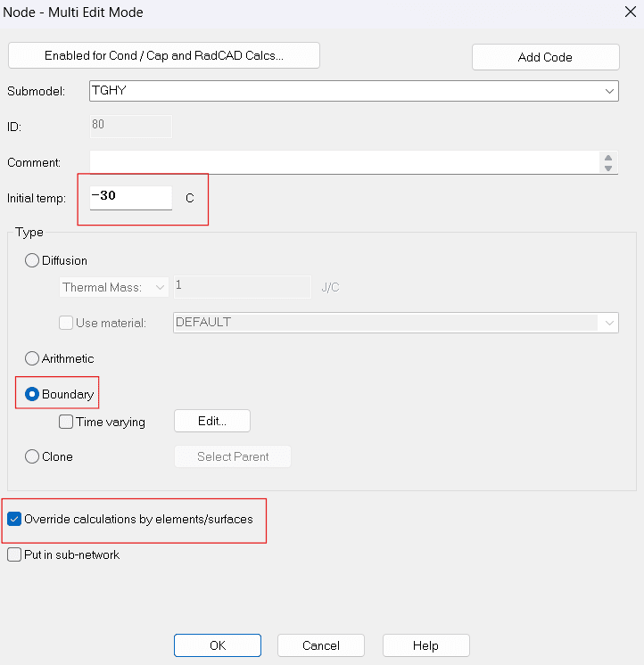Click the Comment field up arrow

click(608, 157)
